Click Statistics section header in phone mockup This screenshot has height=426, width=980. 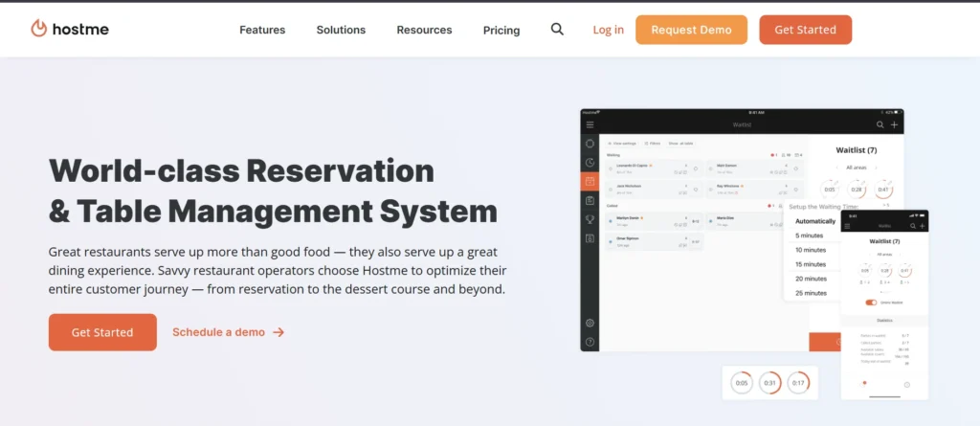click(884, 321)
